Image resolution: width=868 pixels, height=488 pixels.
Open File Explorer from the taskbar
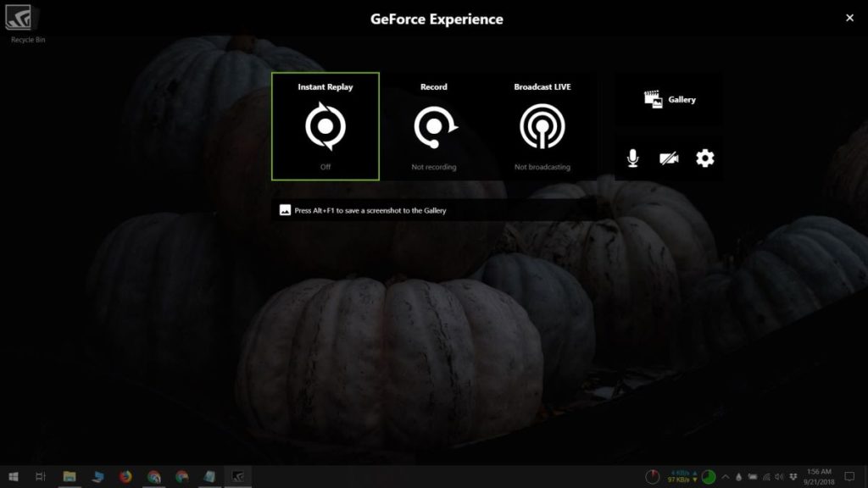click(68, 477)
